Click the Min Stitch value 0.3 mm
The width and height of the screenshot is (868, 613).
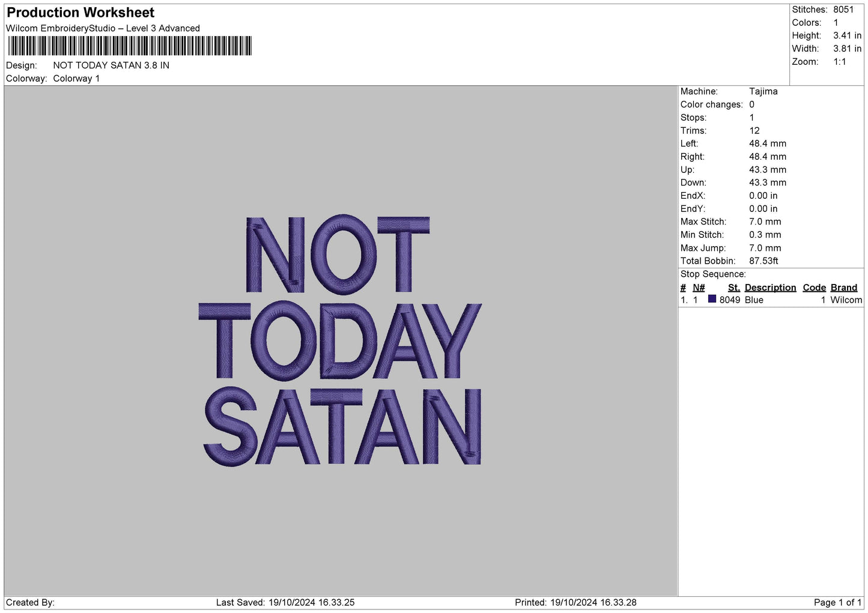[765, 235]
